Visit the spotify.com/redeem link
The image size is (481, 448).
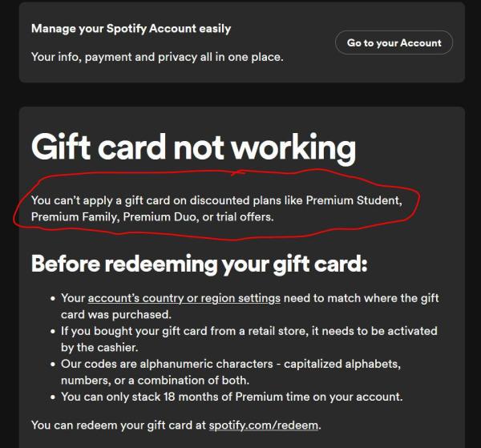pos(264,426)
